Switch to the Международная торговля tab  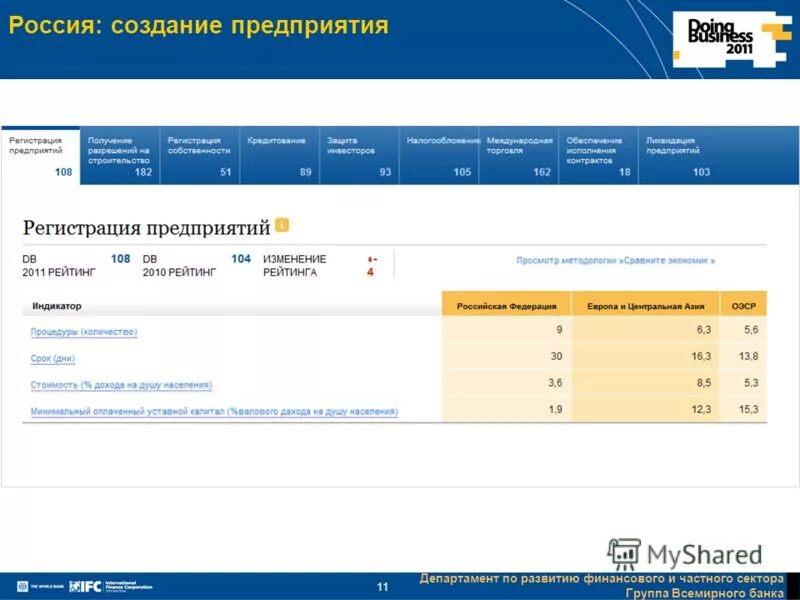point(518,156)
